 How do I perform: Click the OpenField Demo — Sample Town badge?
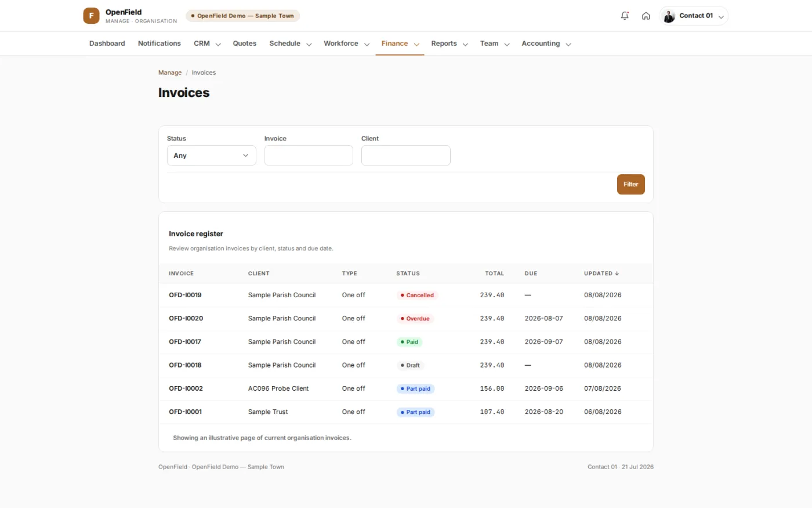pyautogui.click(x=242, y=16)
